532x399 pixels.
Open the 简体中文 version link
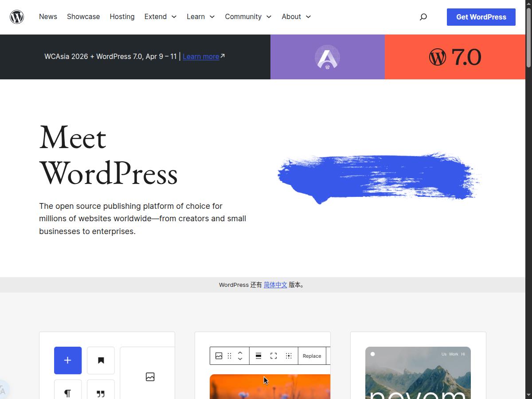pos(275,285)
